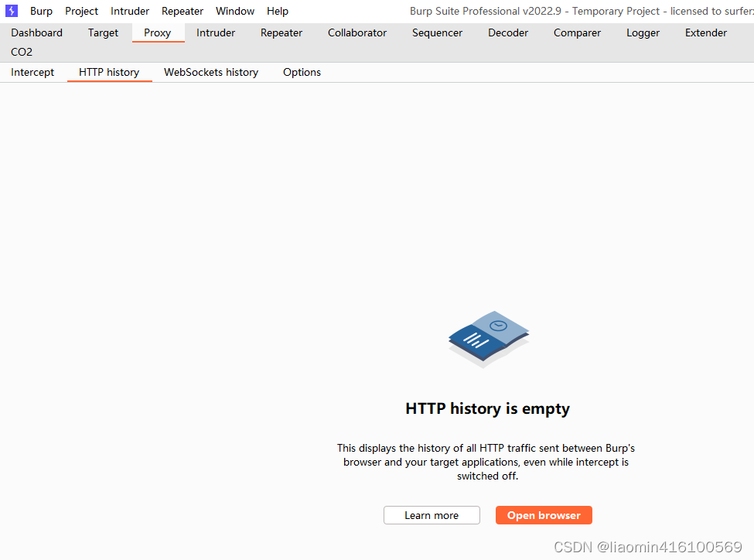Image resolution: width=754 pixels, height=560 pixels.
Task: Switch to the Target tab
Action: [x=103, y=32]
